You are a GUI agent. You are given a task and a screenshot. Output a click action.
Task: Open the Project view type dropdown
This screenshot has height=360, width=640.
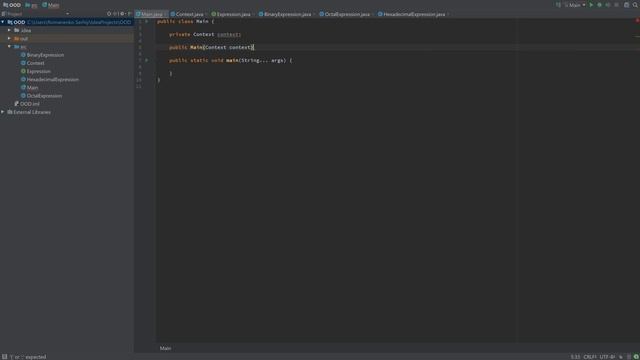67,14
